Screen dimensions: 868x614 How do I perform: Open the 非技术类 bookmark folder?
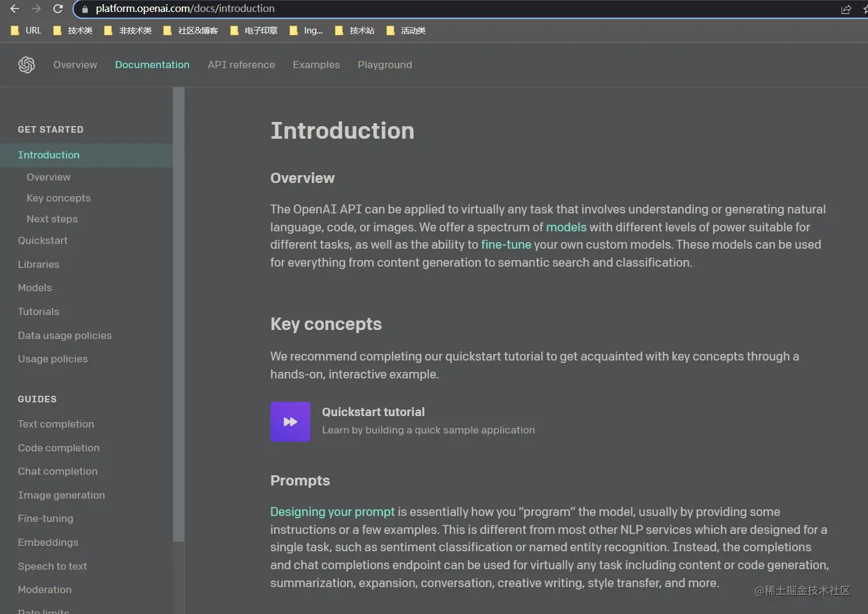(x=127, y=30)
